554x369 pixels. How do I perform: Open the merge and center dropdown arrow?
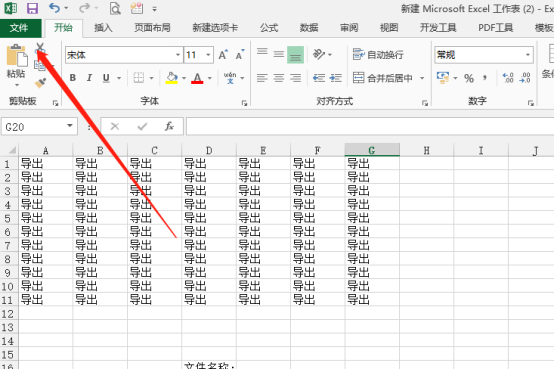pyautogui.click(x=422, y=78)
